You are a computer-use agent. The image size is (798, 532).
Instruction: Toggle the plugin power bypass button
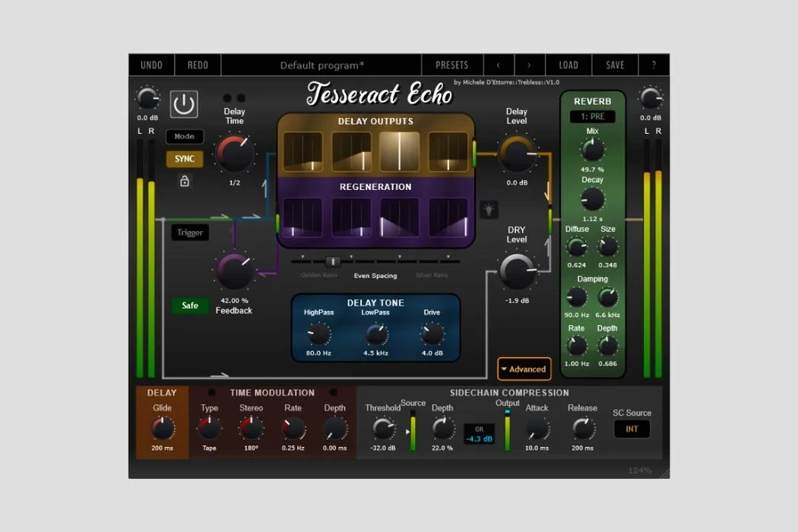click(184, 104)
